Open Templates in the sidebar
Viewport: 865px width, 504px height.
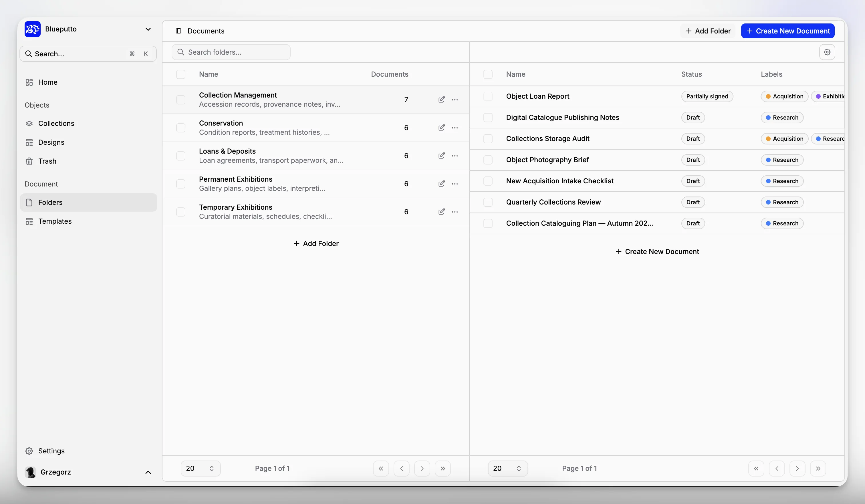[89, 221]
